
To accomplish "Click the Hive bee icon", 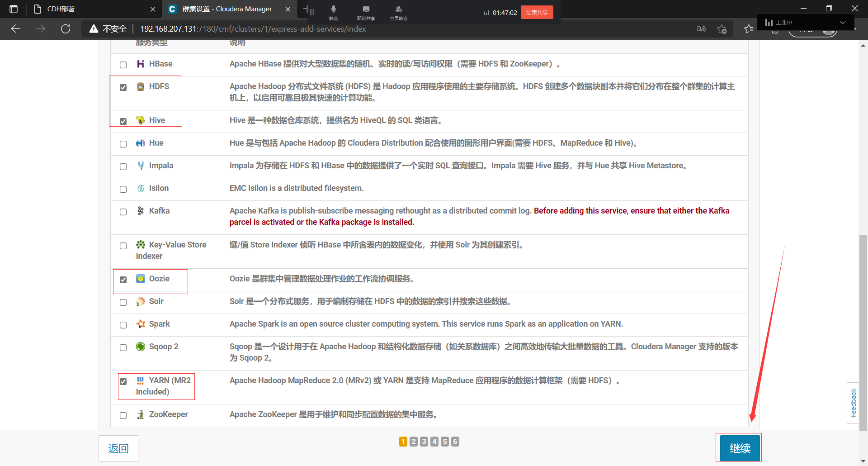I will tap(141, 120).
